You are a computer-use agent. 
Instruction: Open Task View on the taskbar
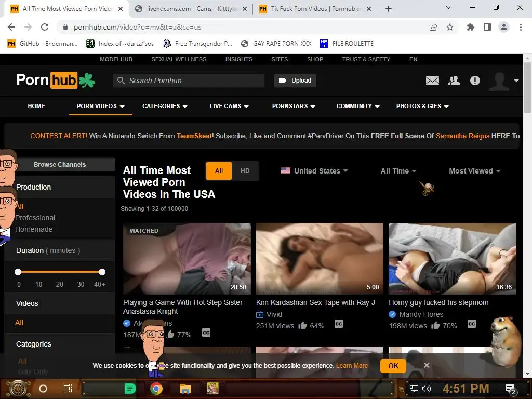(68, 389)
